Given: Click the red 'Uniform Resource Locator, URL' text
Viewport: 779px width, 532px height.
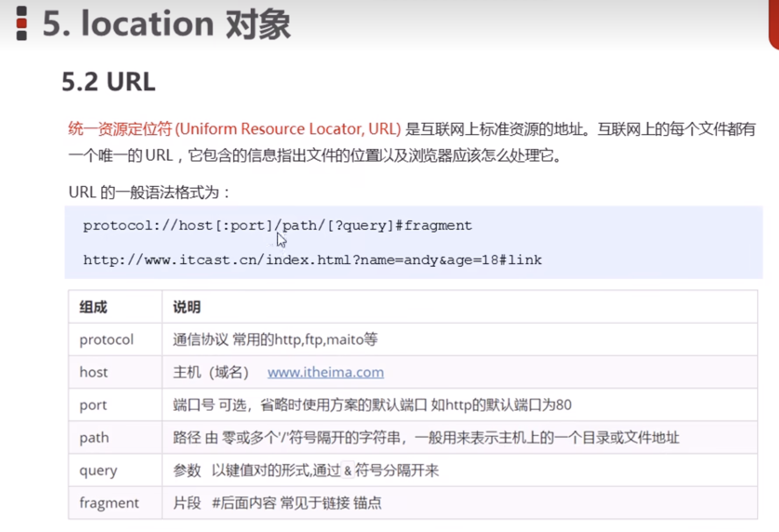Looking at the screenshot, I should point(288,129).
